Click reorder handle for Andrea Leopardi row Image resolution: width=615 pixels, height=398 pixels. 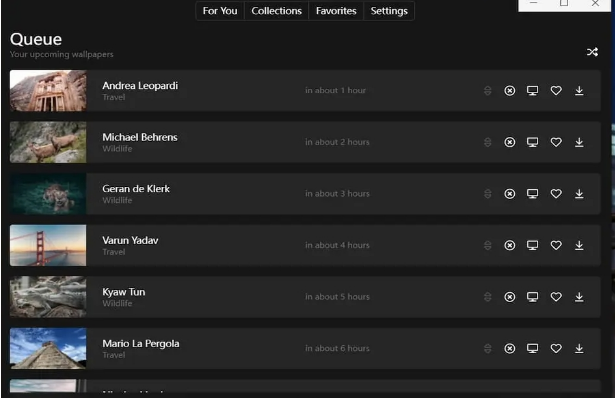pyautogui.click(x=488, y=91)
